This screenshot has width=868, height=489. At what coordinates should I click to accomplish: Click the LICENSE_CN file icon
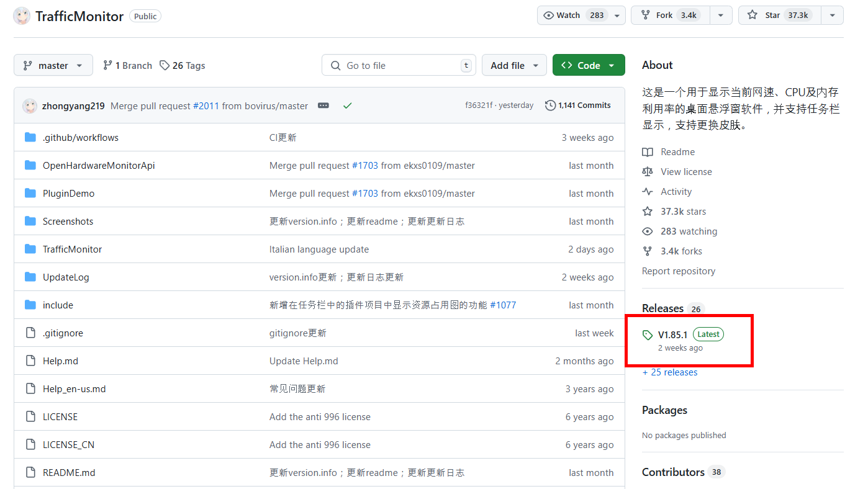(x=30, y=444)
